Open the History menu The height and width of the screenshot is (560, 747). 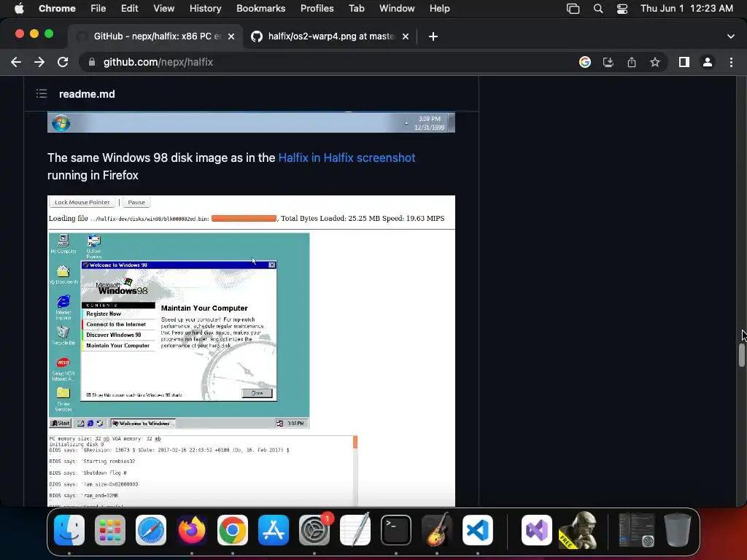pos(205,9)
